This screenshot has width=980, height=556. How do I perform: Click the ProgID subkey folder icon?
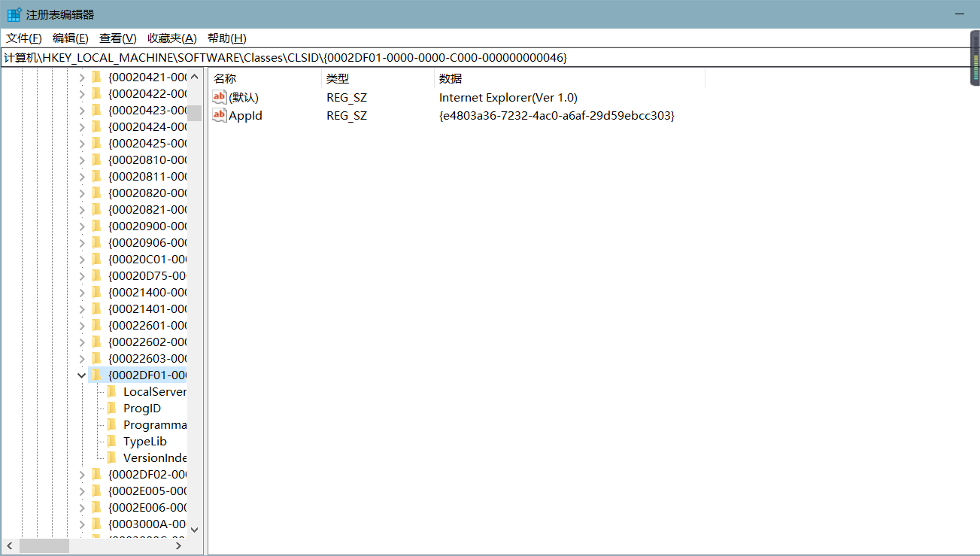(111, 408)
